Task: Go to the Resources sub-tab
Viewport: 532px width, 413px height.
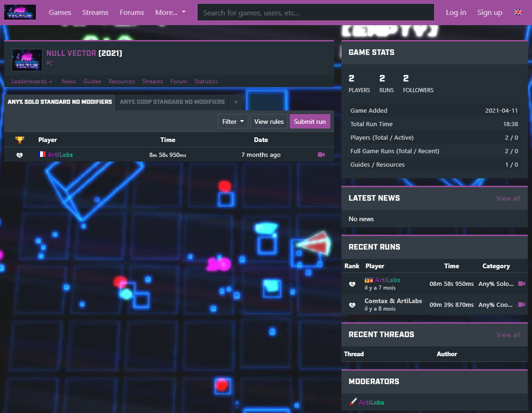Action: (x=122, y=81)
